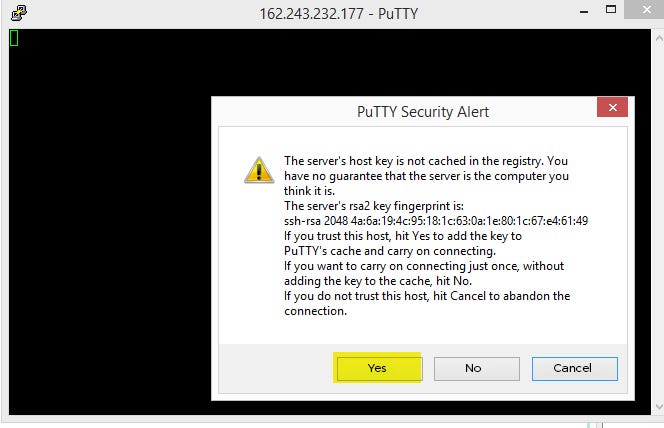Cancel the connection to this host
This screenshot has height=428, width=664.
pyautogui.click(x=575, y=368)
